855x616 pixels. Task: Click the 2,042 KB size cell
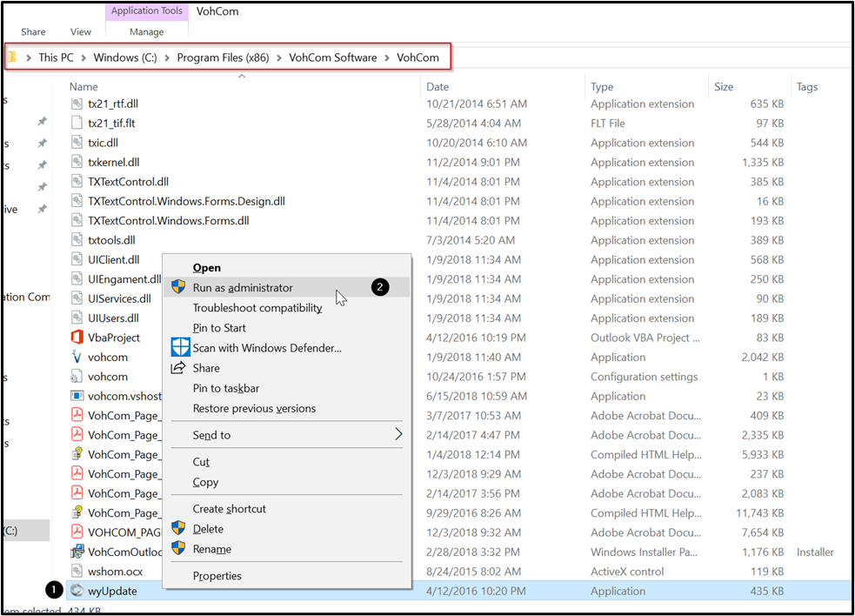coord(762,358)
